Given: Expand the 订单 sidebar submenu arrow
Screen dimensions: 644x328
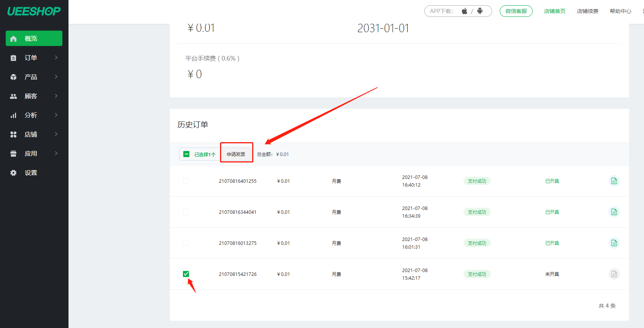Looking at the screenshot, I should [56, 57].
